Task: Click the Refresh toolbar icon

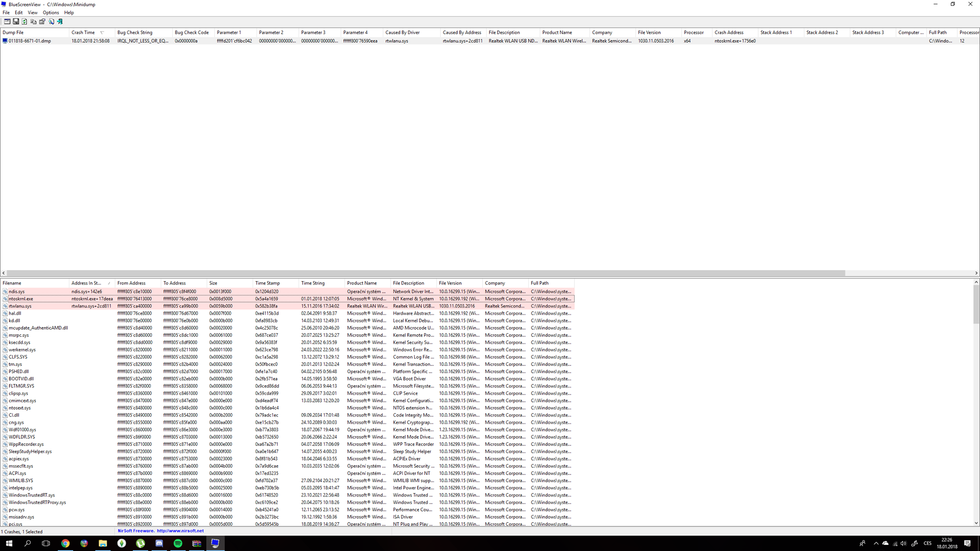Action: (x=24, y=22)
